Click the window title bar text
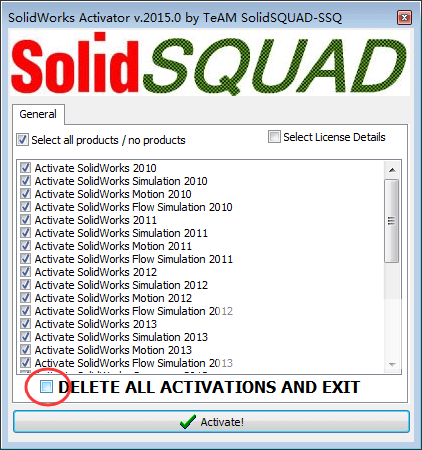 point(175,17)
